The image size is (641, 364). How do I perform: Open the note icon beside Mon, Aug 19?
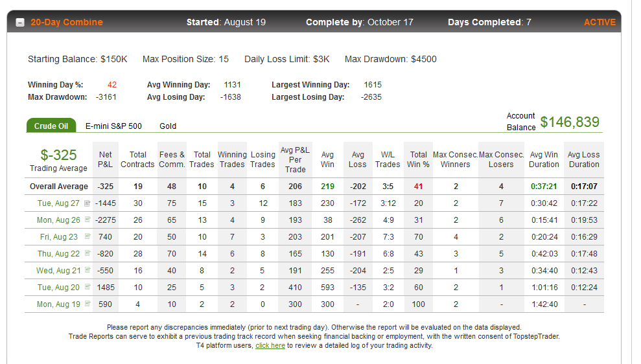tap(87, 304)
